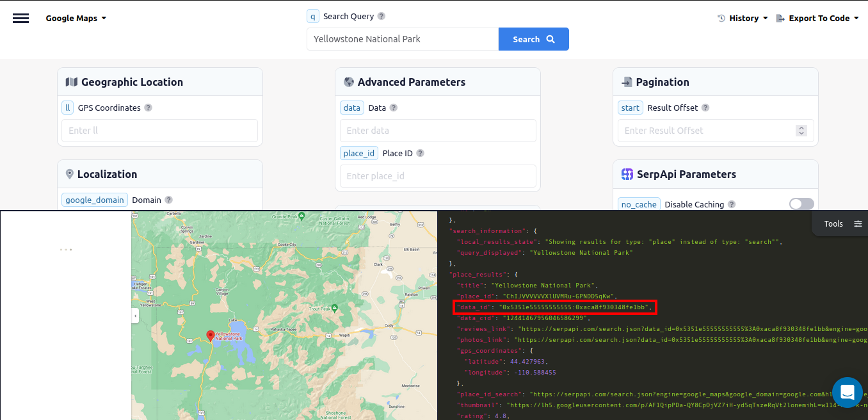Open the hamburger menu
The width and height of the screenshot is (868, 420).
point(21,18)
